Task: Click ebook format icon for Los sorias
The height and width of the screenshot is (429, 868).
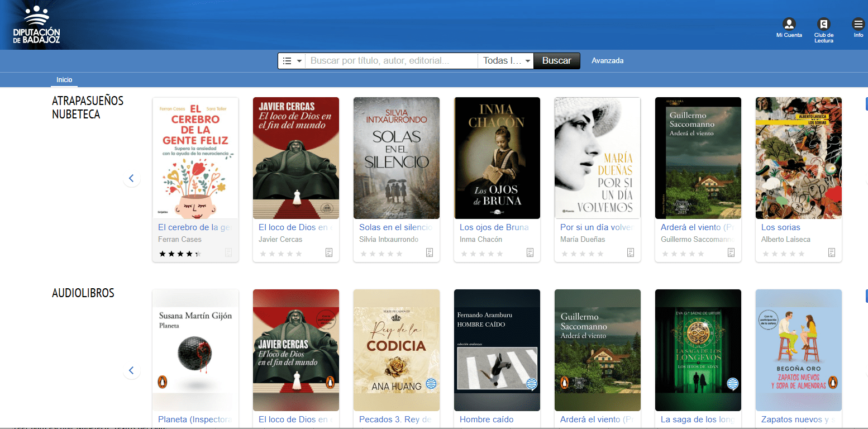Action: pyautogui.click(x=832, y=252)
